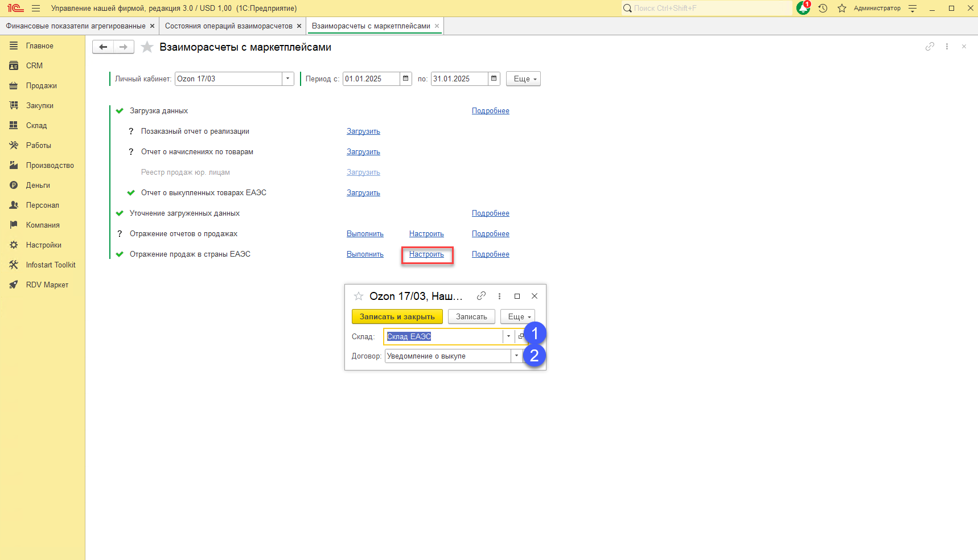Viewport: 978px width, 560px height.
Task: Copy link in Ozon 17/03 dialog
Action: [481, 296]
